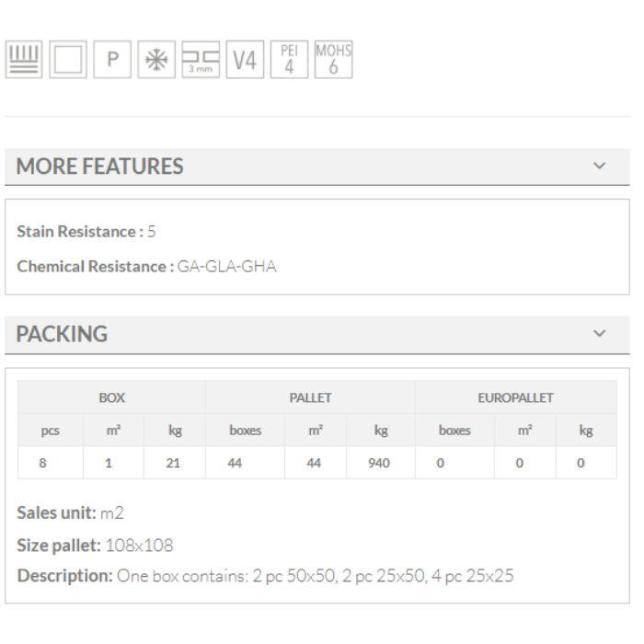Click the P feature icon
644x644 pixels.
coord(112,61)
